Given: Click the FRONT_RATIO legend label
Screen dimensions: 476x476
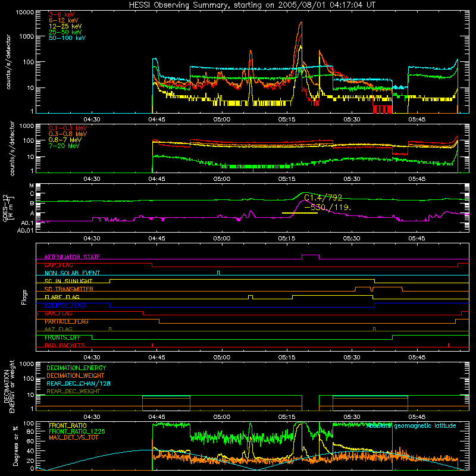Looking at the screenshot, I should (x=68, y=425).
